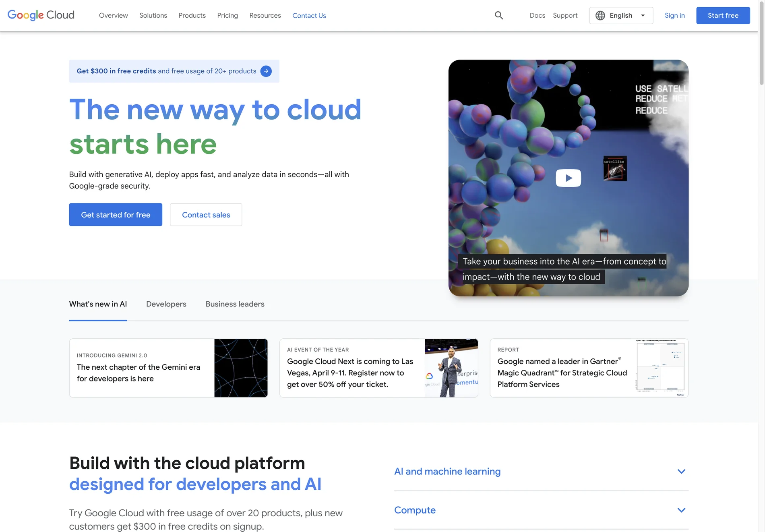
Task: Open the Support link
Action: (x=565, y=15)
